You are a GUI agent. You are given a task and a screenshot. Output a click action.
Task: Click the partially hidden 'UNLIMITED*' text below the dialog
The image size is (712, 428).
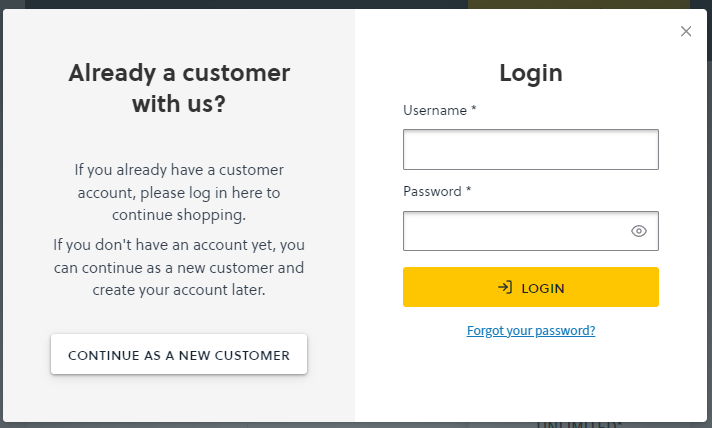[x=578, y=425]
